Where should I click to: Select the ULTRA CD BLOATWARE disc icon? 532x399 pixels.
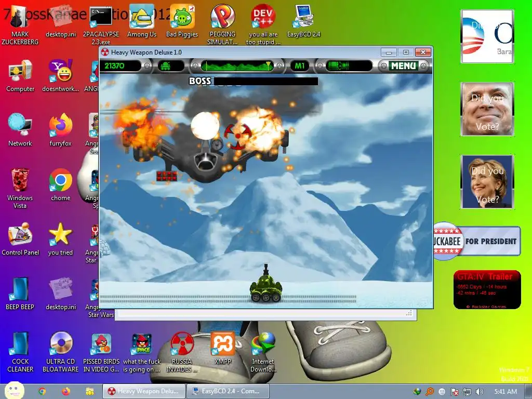60,352
